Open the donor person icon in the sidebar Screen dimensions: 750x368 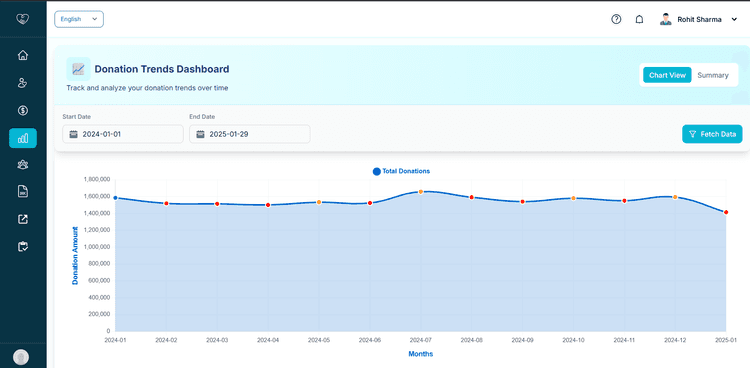coord(22,83)
